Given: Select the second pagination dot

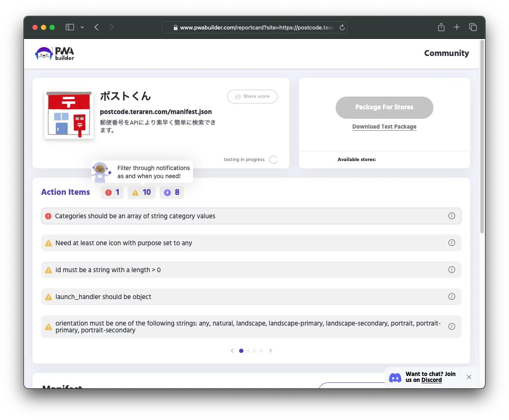Looking at the screenshot, I should 248,351.
